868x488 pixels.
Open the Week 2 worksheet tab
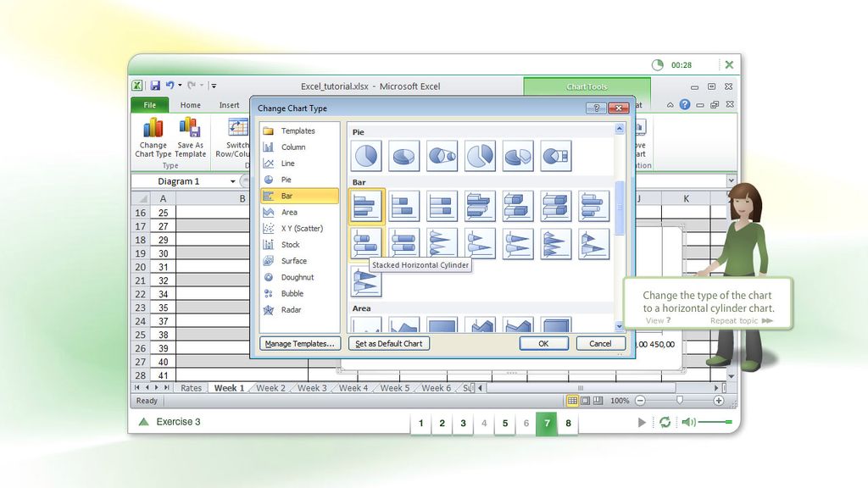tap(270, 388)
